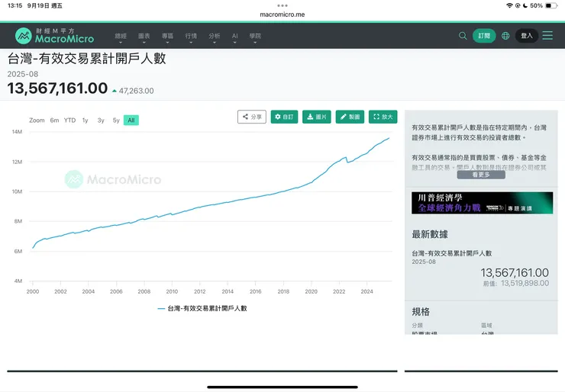This screenshot has width=565, height=392.
Task: Select the 6m zoom range
Action: pyautogui.click(x=54, y=120)
